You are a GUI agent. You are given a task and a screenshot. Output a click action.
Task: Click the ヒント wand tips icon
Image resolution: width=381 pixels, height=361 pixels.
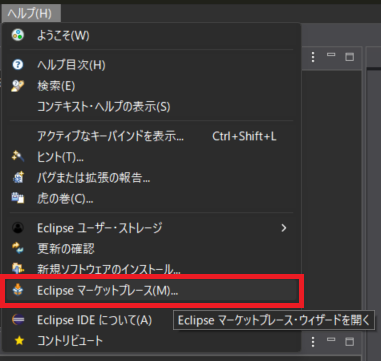click(18, 156)
